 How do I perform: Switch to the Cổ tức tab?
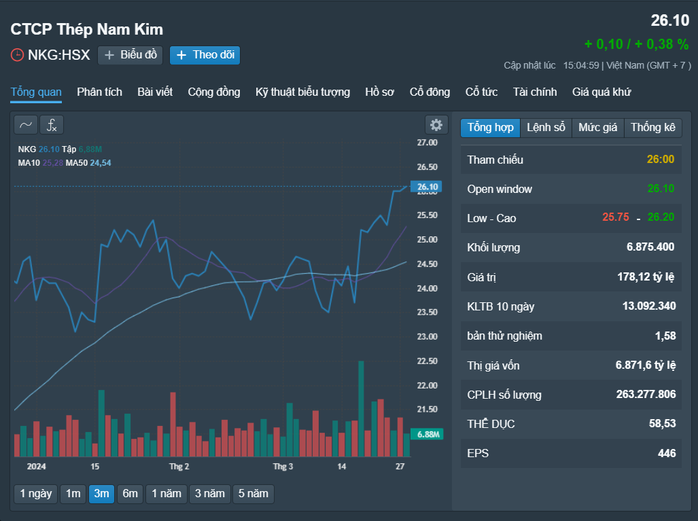pyautogui.click(x=481, y=92)
